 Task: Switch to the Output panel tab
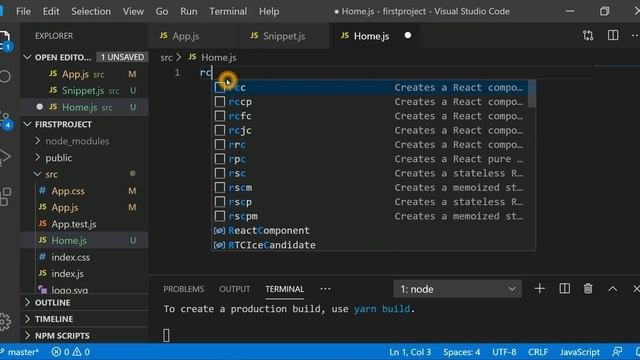click(x=234, y=289)
